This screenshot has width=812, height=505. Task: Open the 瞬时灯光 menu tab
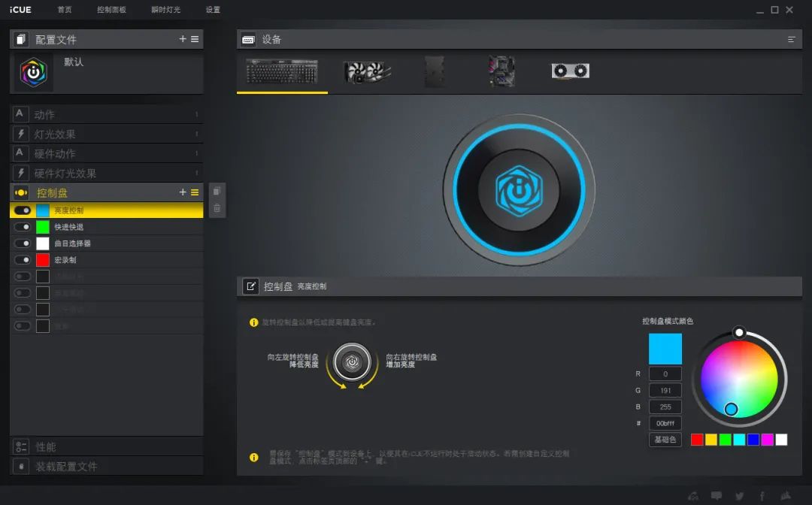165,10
